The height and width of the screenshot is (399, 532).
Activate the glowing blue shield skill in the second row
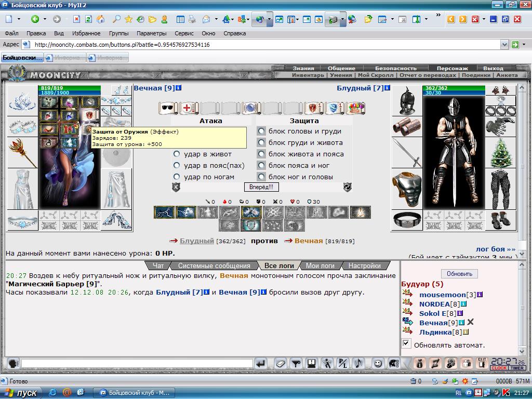coord(251,225)
